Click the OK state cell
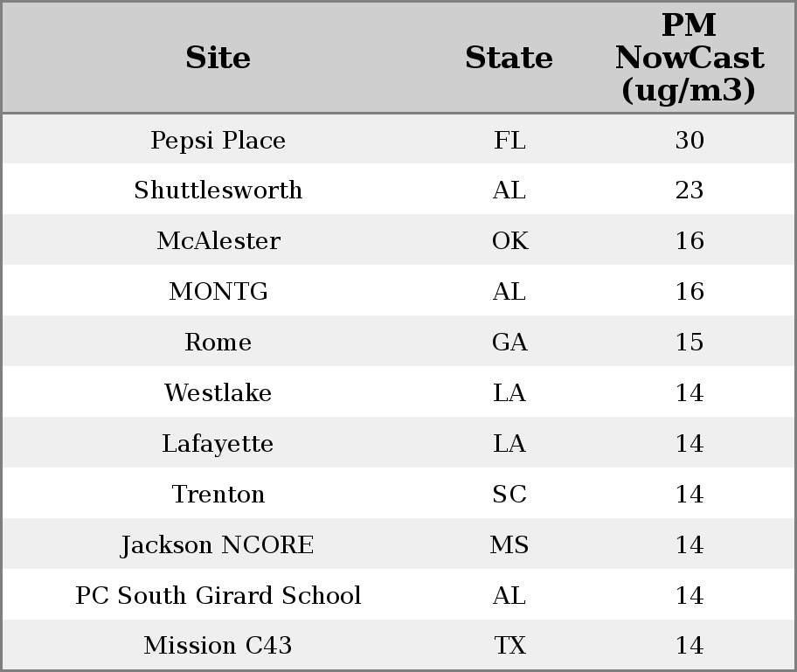The image size is (797, 672). coord(509,240)
